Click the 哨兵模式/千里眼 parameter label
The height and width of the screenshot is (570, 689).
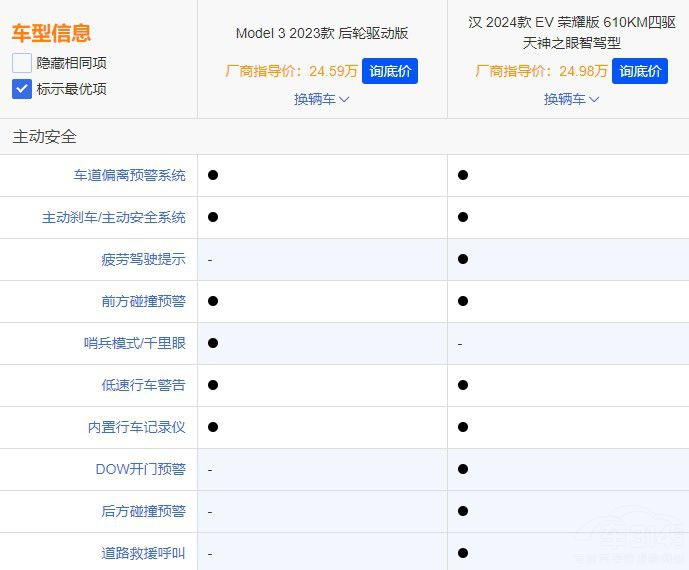tap(135, 343)
